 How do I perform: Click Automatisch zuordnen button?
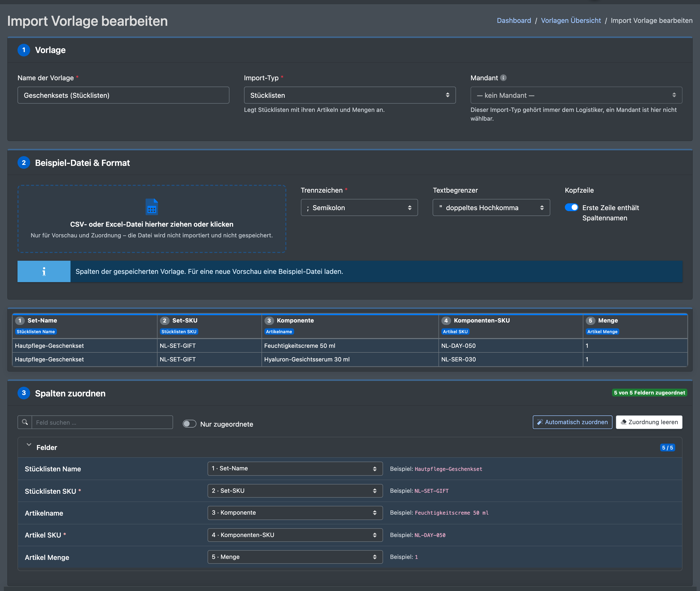click(572, 422)
